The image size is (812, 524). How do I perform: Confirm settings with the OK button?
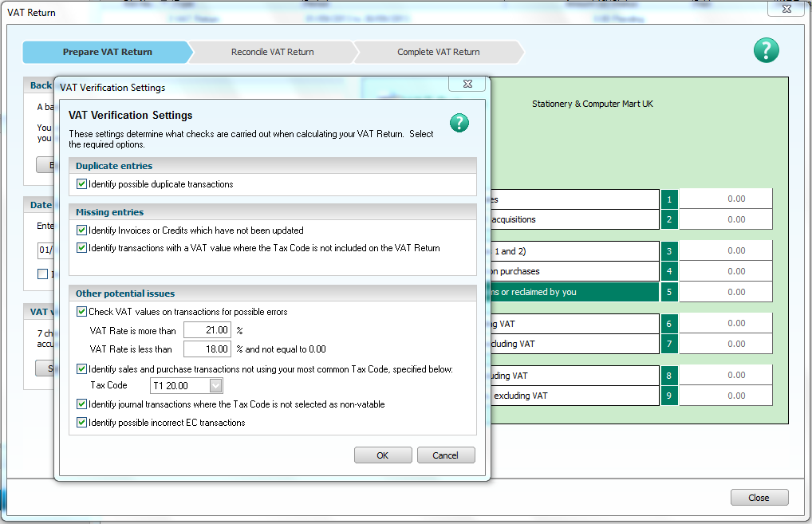tap(383, 455)
